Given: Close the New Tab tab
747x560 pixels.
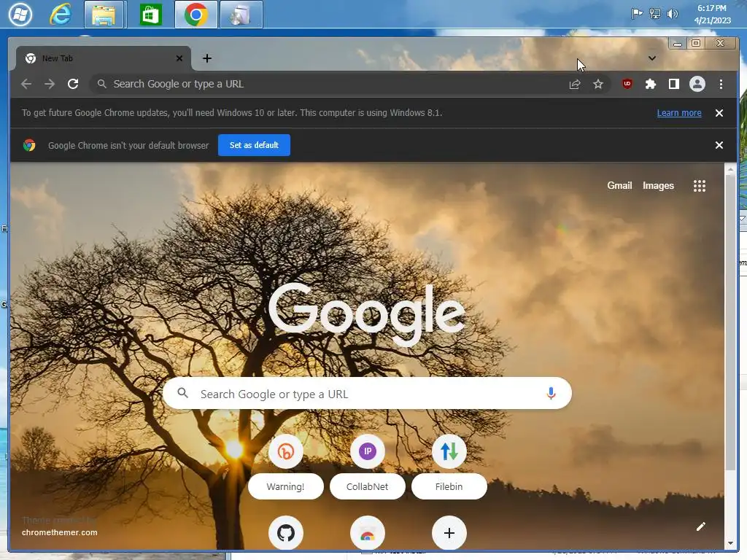Looking at the screenshot, I should tap(179, 58).
